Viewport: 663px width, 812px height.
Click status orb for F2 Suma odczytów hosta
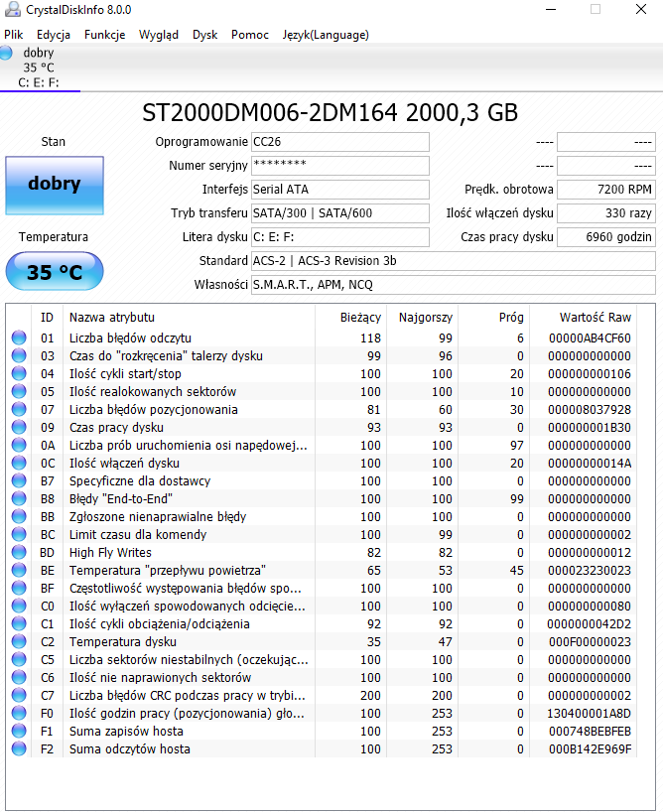click(19, 748)
